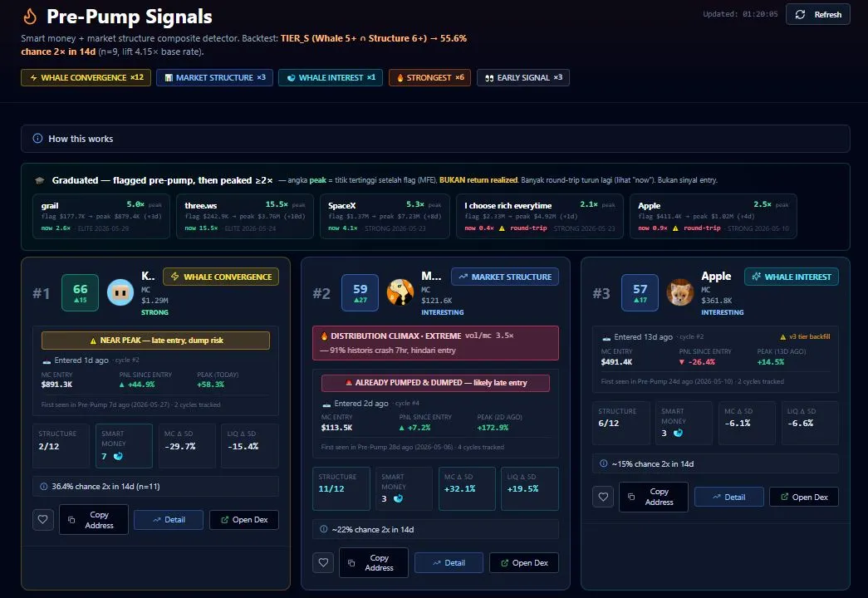The height and width of the screenshot is (598, 868).
Task: Click the flame icon in DISTRIBUTION CLIMAX banner
Action: [324, 336]
